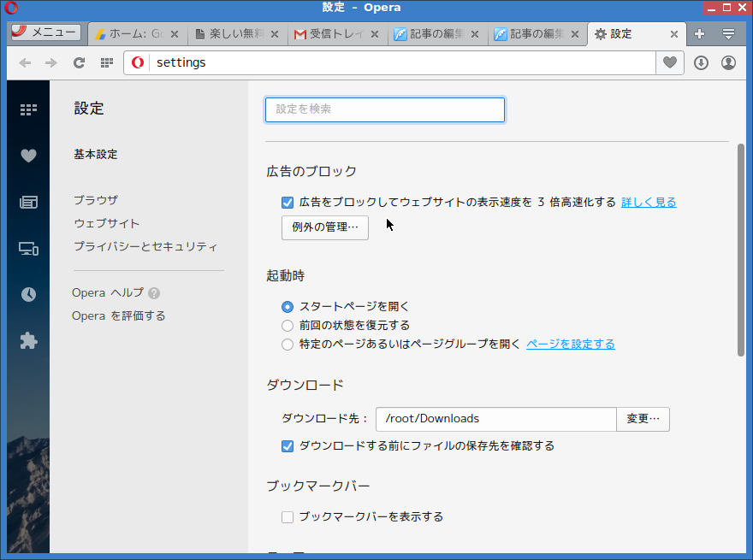Click the Opera icon in title bar
The width and height of the screenshot is (753, 560).
pos(11,7)
